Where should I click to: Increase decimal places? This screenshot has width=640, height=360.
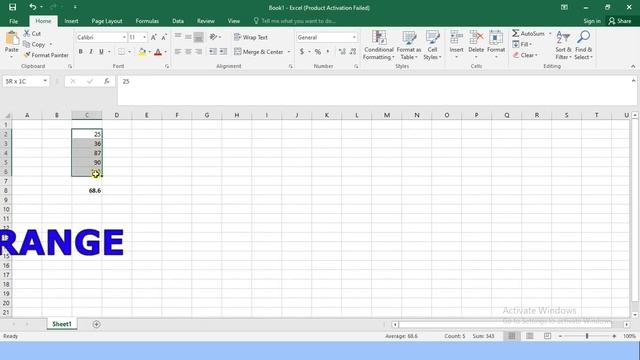click(342, 52)
